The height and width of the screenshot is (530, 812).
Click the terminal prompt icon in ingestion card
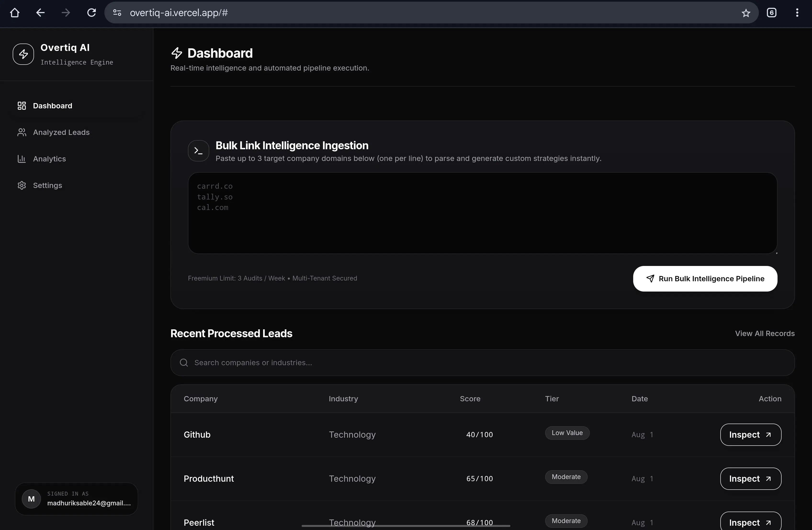point(198,151)
